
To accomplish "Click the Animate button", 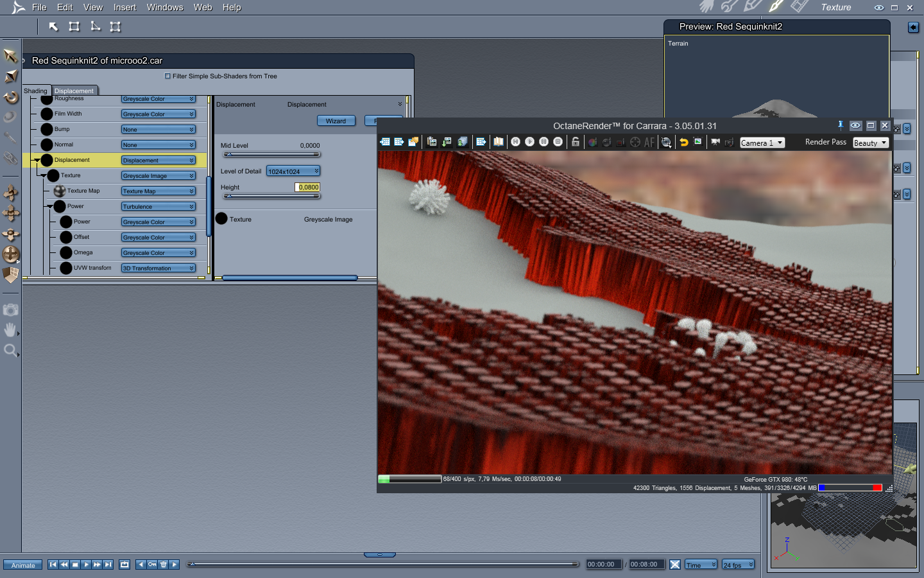I will click(x=23, y=565).
